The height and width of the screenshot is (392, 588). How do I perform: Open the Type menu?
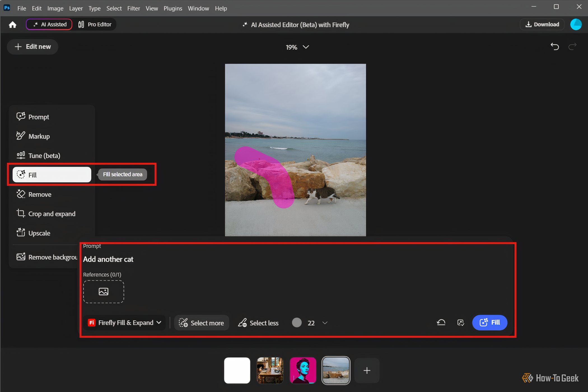click(x=94, y=8)
